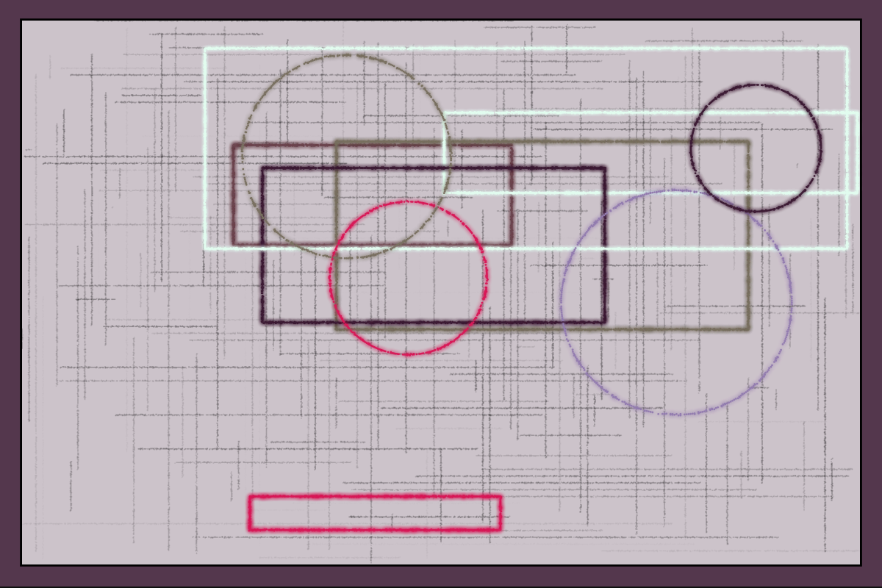Click the large white rectangle's top-left corner

point(205,49)
